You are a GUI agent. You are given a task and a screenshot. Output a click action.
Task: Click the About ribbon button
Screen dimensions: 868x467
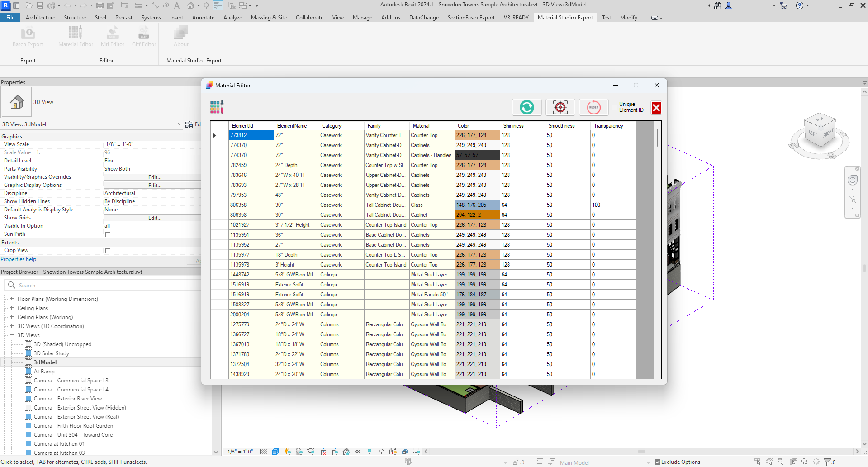(181, 37)
